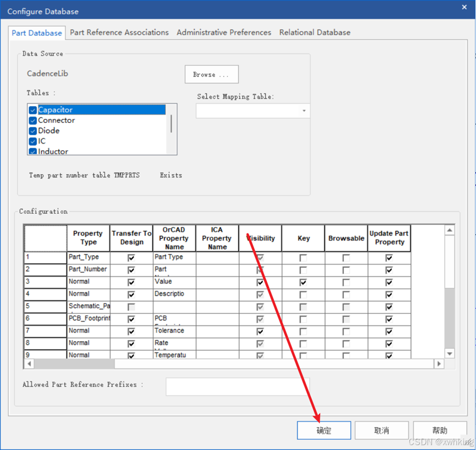Click the Key column header
This screenshot has width=476, height=450.
(303, 238)
